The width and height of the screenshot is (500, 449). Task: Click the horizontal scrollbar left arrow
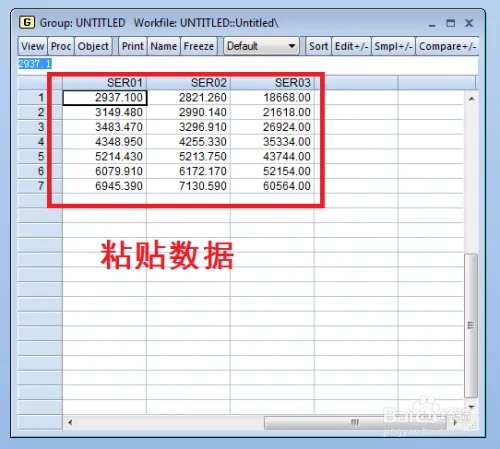click(70, 422)
